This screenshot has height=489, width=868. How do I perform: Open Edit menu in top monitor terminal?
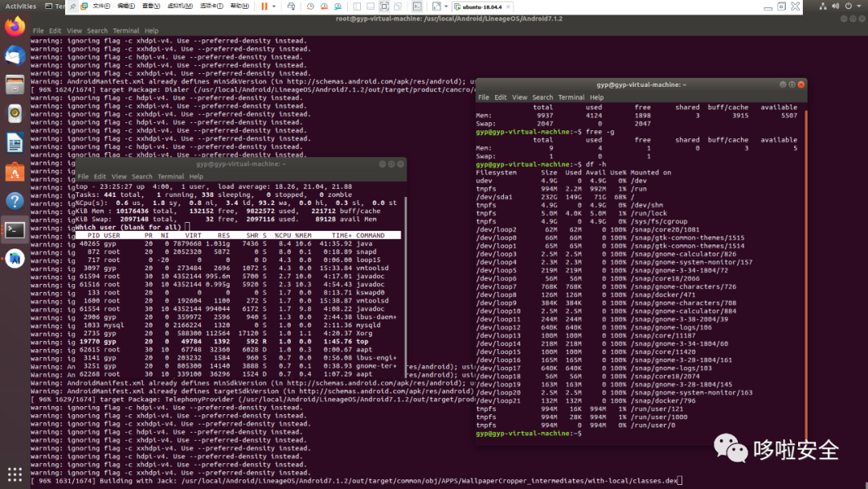pyautogui.click(x=100, y=177)
